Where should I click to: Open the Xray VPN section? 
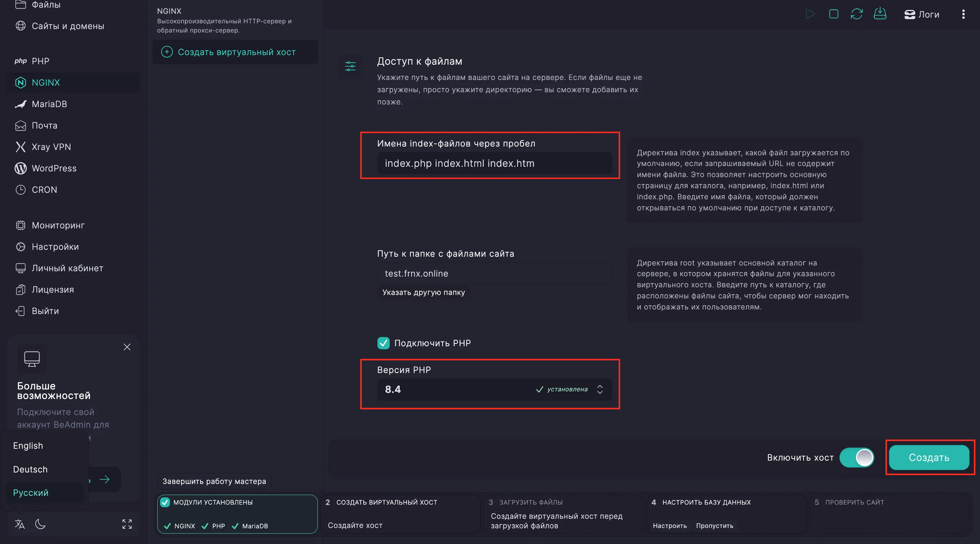click(x=51, y=147)
